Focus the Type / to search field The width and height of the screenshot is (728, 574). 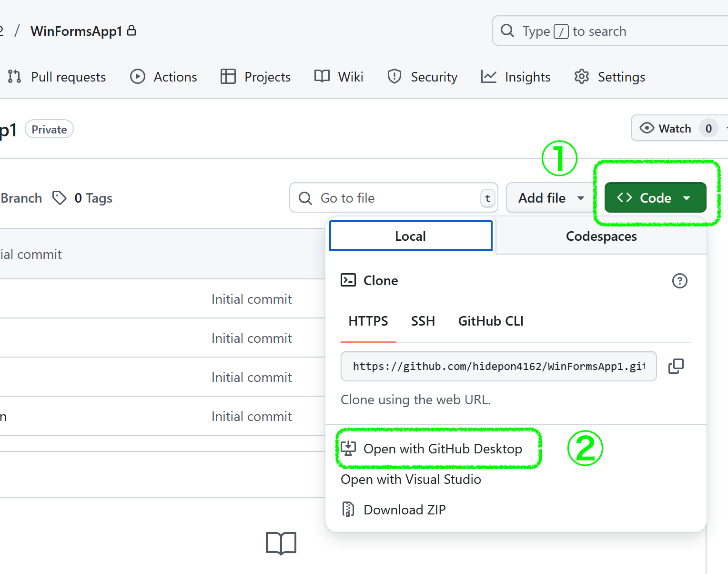tap(610, 31)
